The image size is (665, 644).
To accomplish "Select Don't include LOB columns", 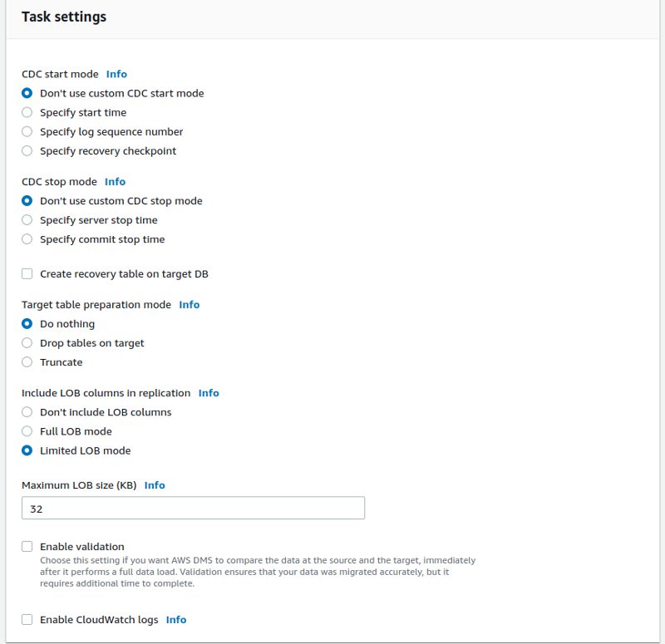I will tap(27, 411).
